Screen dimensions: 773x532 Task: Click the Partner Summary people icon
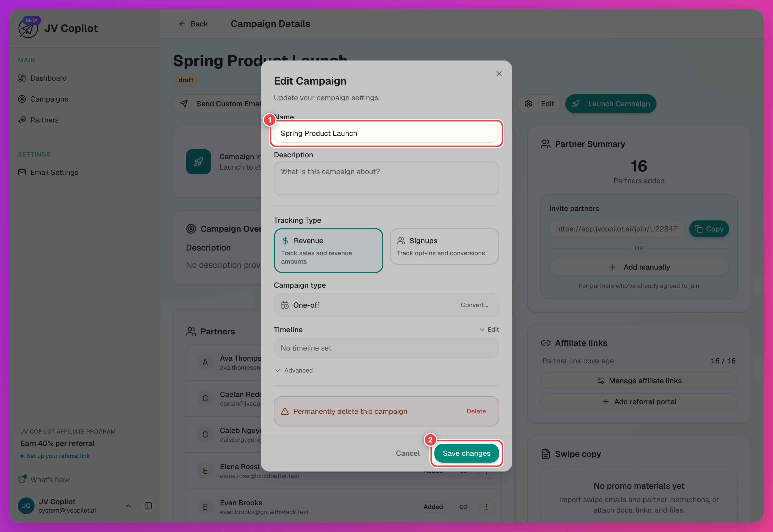545,144
